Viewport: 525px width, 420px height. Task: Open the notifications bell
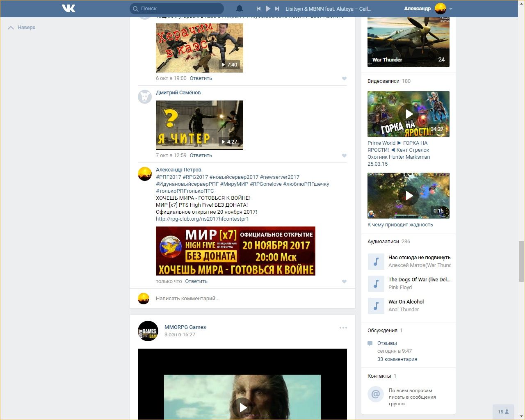(x=240, y=9)
